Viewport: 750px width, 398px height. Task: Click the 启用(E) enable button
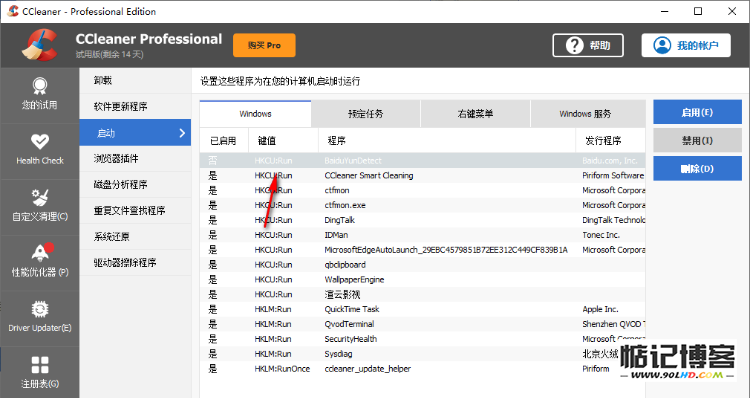click(x=697, y=112)
